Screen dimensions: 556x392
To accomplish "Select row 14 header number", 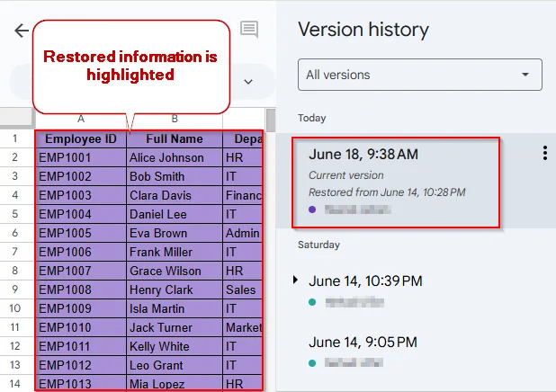I will click(x=15, y=384).
